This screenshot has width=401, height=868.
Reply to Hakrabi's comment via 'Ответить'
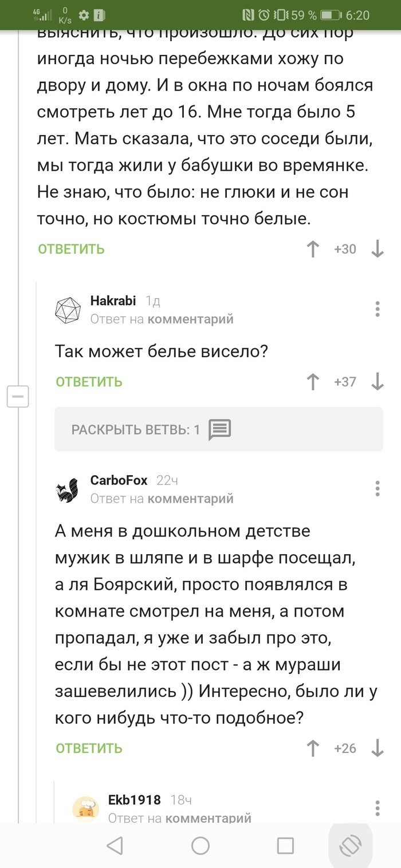(89, 382)
